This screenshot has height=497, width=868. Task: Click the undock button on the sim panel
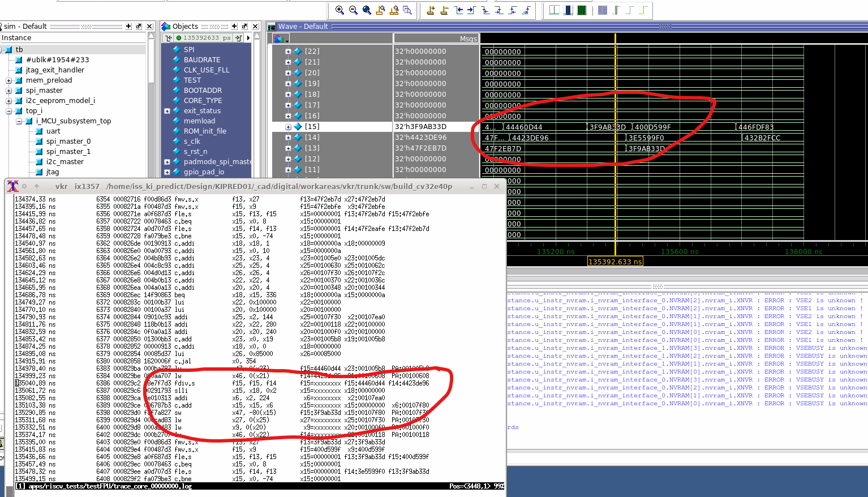(138, 26)
